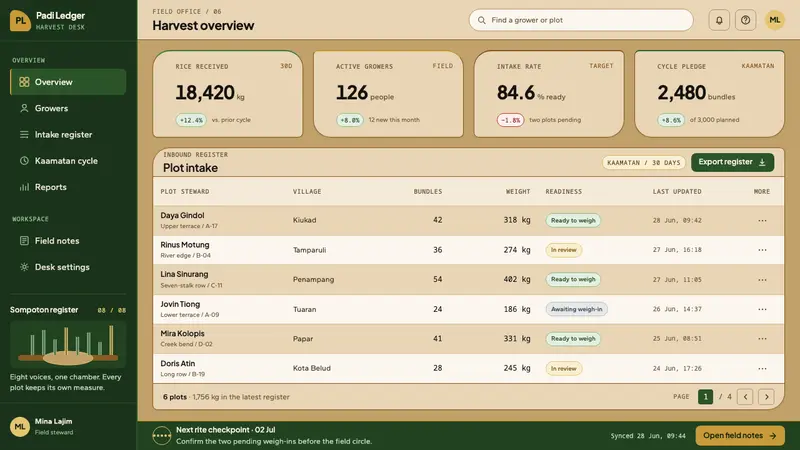Open Reports section
Screen dimensions: 800x450
[x=68, y=187]
